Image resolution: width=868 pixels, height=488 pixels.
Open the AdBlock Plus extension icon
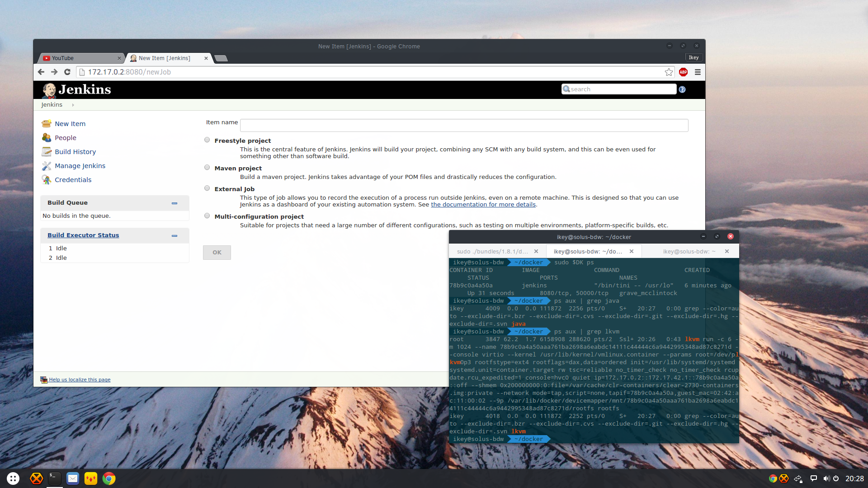pos(683,72)
